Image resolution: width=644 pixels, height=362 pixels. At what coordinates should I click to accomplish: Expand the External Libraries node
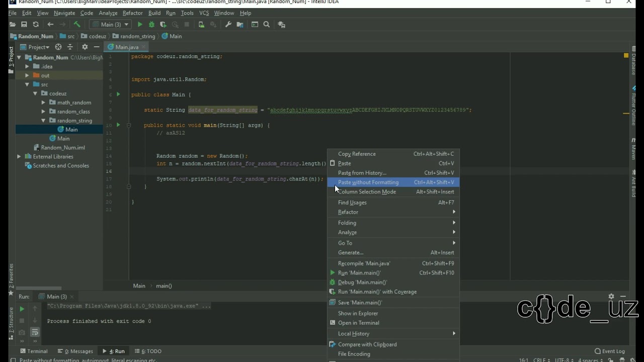click(x=19, y=157)
